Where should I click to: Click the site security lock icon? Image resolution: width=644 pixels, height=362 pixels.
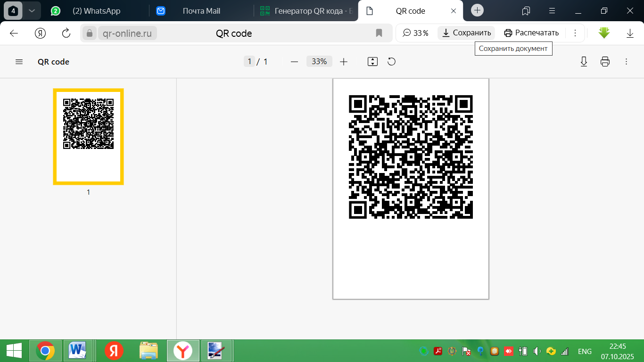(89, 33)
